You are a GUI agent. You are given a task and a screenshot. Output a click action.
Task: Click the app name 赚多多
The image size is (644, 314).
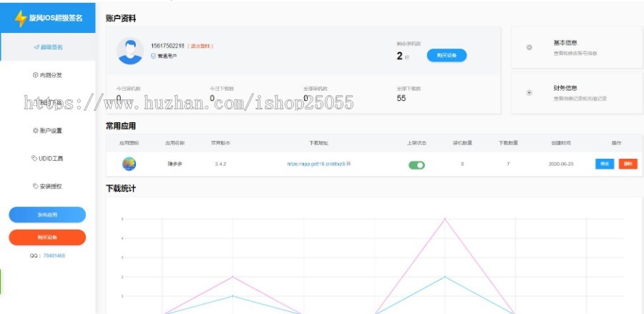click(x=175, y=164)
